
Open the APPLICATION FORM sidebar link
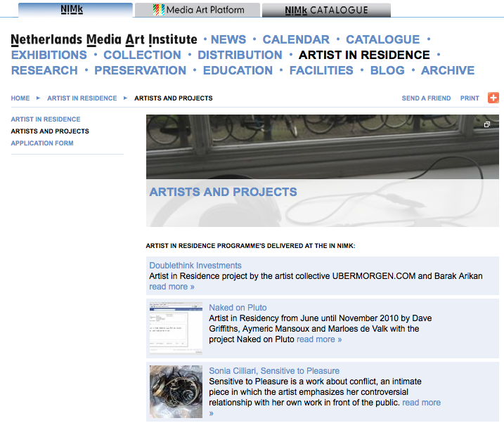click(x=42, y=143)
